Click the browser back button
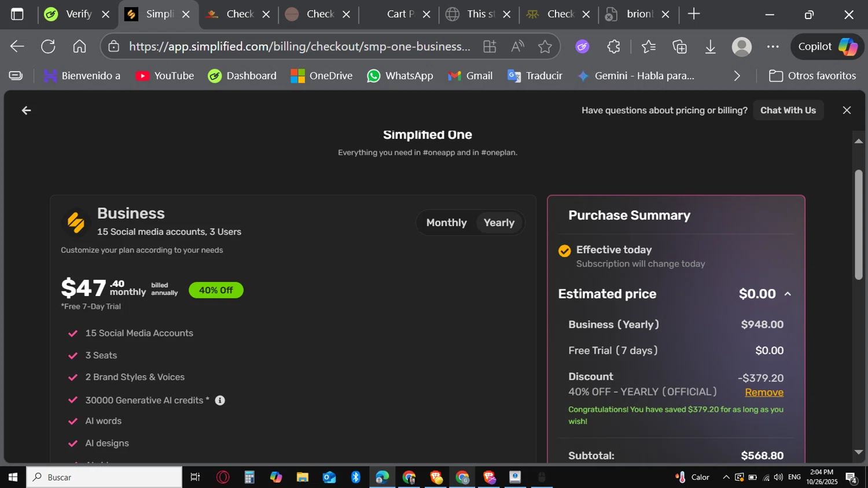 click(x=17, y=47)
